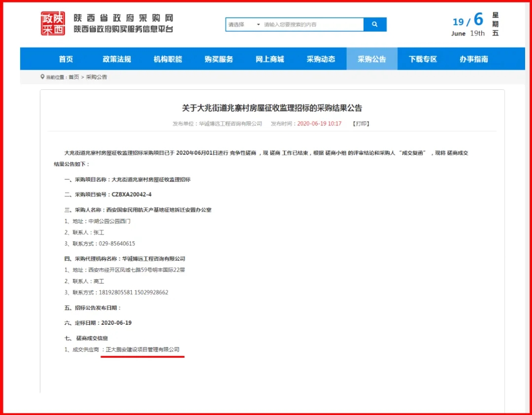The width and height of the screenshot is (532, 415).
Task: Click 办事指南 in the nav bar
Action: [x=474, y=59]
